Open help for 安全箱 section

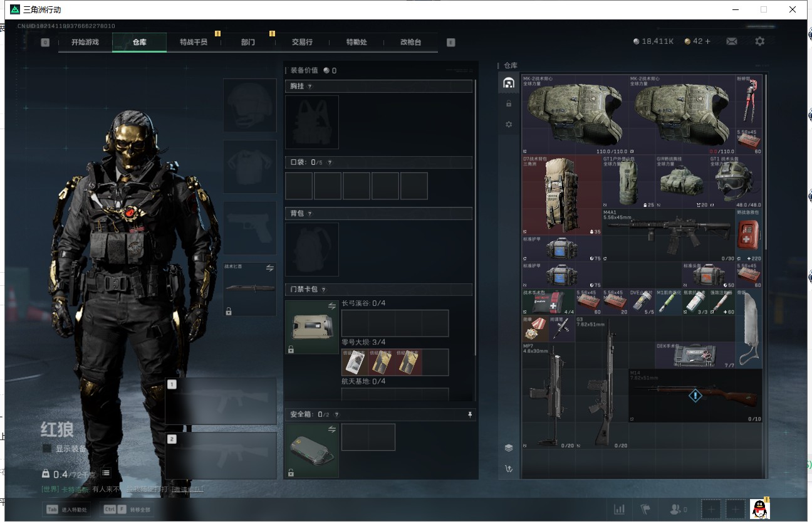336,414
